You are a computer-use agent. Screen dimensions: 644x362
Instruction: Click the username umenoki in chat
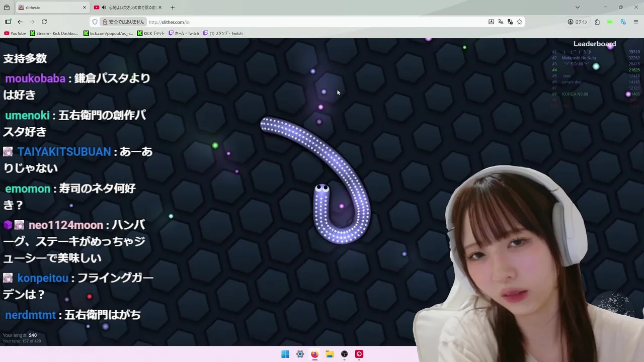pos(27,116)
